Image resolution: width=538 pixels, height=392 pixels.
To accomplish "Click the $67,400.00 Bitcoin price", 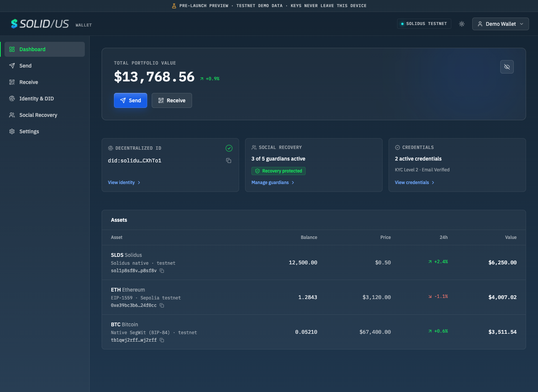I will (375, 332).
